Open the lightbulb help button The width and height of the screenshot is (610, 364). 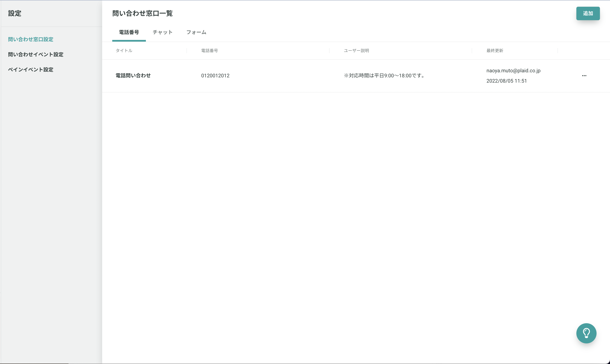586,333
